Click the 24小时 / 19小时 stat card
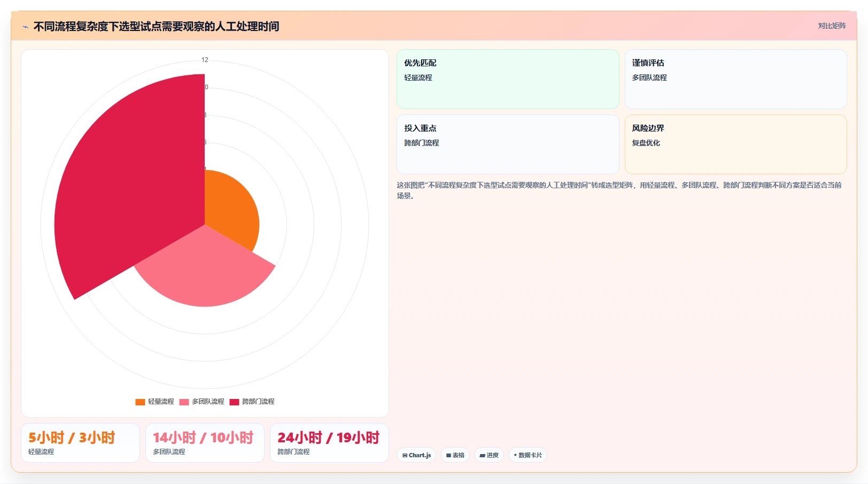Viewport: 868px width, 484px height. click(329, 443)
